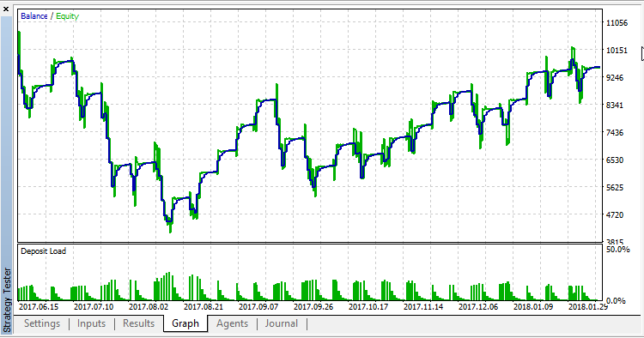
Task: Click the Equity legend label
Action: 67,16
